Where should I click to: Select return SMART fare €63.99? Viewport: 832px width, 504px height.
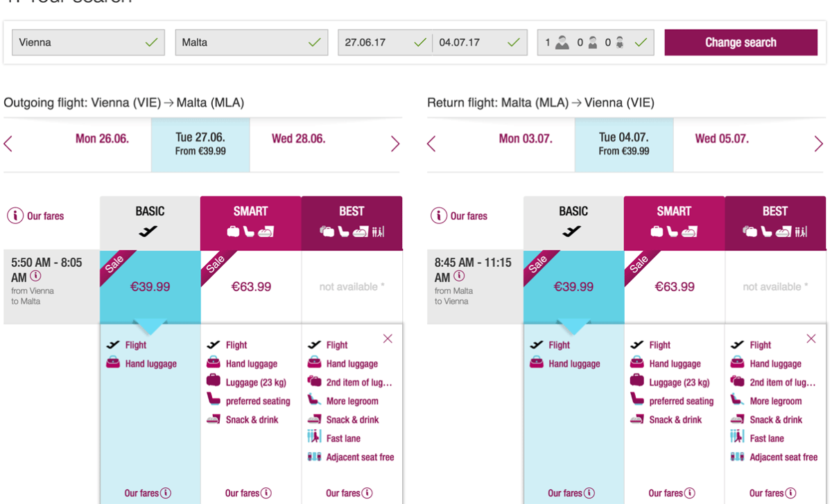[x=675, y=287]
